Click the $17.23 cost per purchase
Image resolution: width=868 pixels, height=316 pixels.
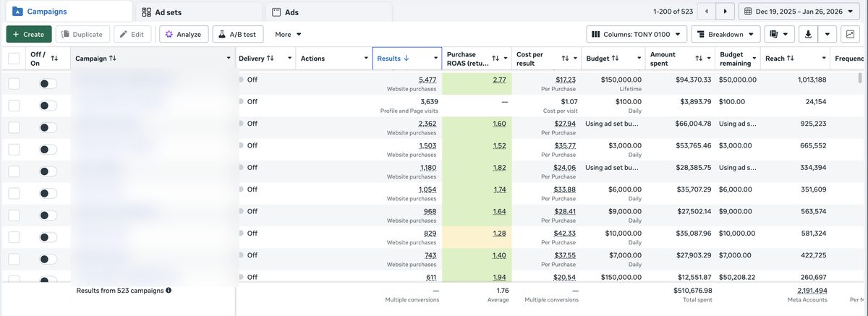click(x=566, y=80)
